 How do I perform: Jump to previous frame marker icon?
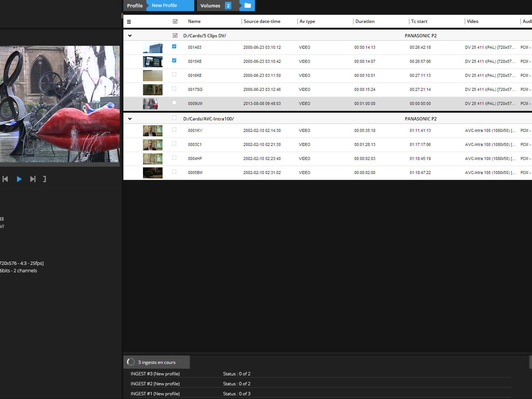5,179
